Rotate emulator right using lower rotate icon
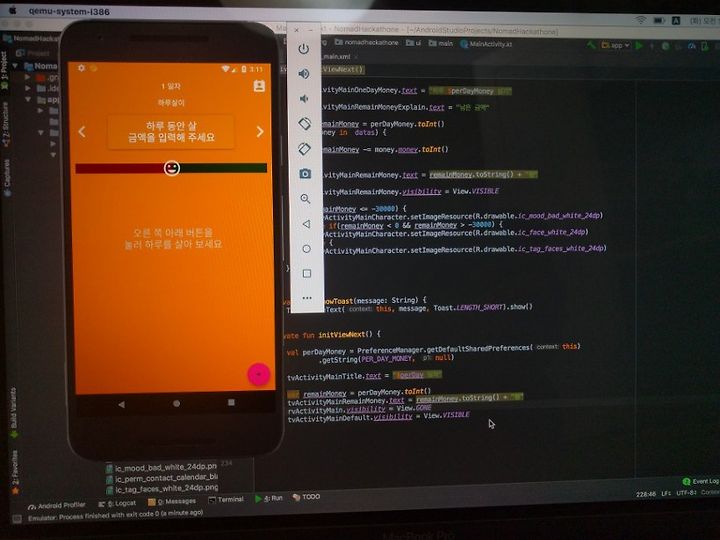720x540 pixels. coord(304,149)
